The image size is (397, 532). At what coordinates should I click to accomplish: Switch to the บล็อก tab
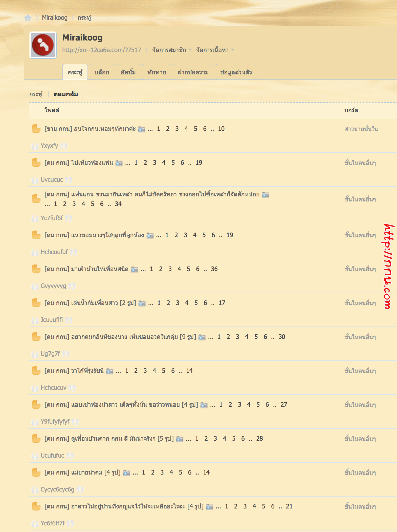click(x=102, y=72)
